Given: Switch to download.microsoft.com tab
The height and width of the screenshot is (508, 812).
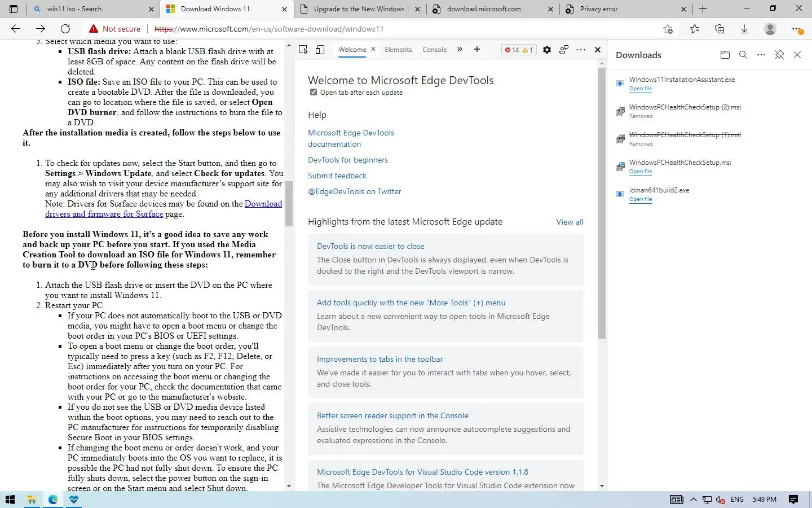Looking at the screenshot, I should [493, 9].
